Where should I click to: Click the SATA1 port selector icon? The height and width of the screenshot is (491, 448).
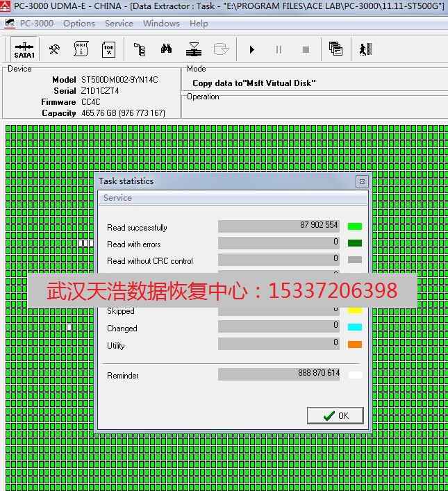click(24, 50)
